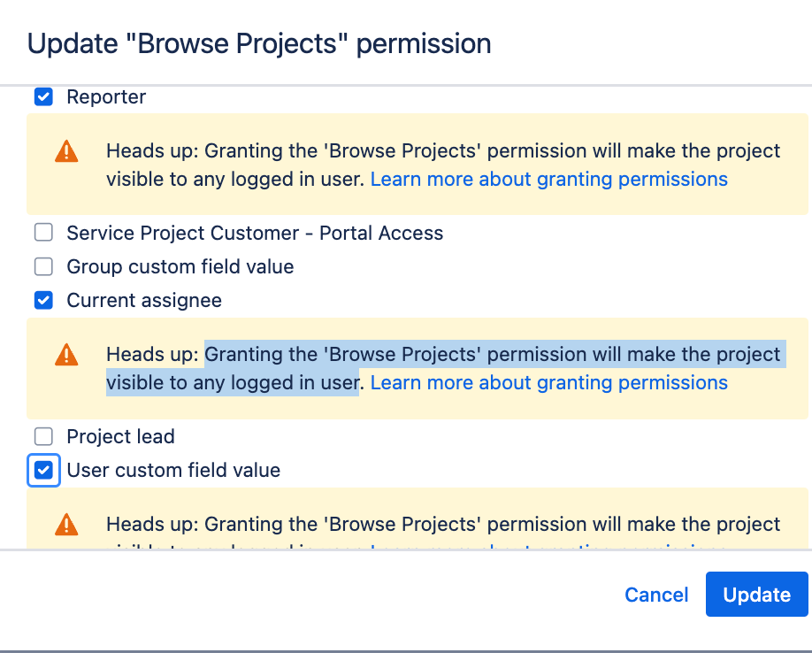Viewport: 812px width, 653px height.
Task: Click the 'Group custom field value' label text
Action: point(180,266)
